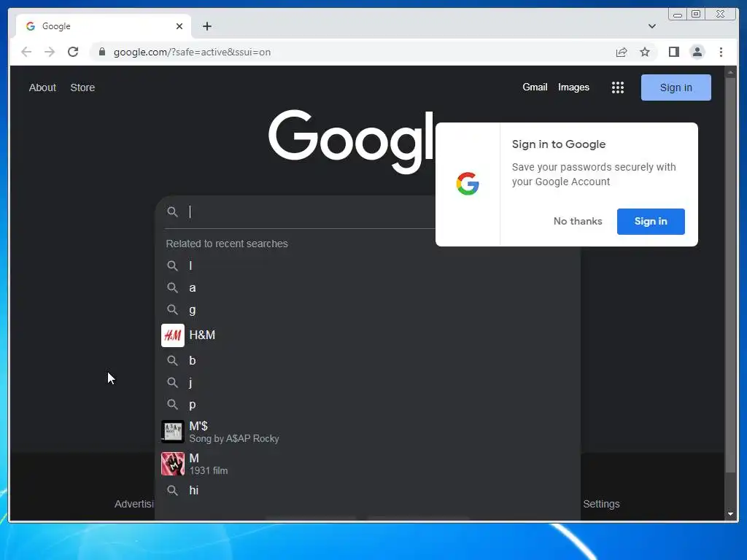This screenshot has width=747, height=560.
Task: Open a new tab with the plus button
Action: tap(206, 26)
